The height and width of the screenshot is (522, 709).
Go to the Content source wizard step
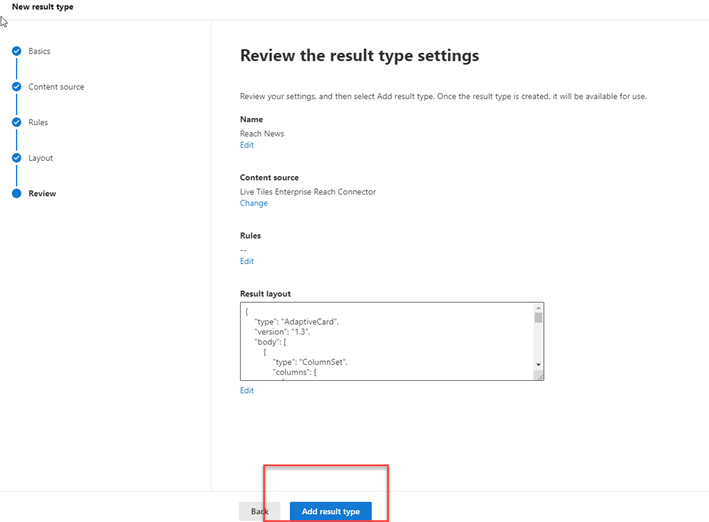pos(56,87)
